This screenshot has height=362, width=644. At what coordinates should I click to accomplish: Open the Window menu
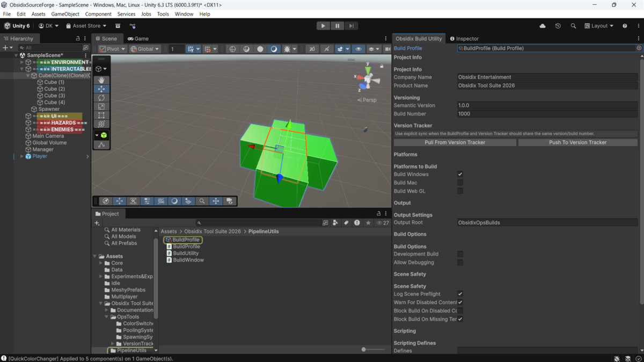(x=184, y=14)
